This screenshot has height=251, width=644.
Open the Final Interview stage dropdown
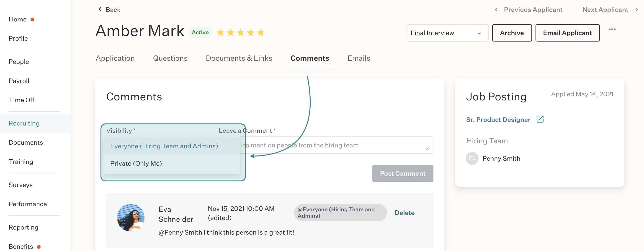coord(447,33)
